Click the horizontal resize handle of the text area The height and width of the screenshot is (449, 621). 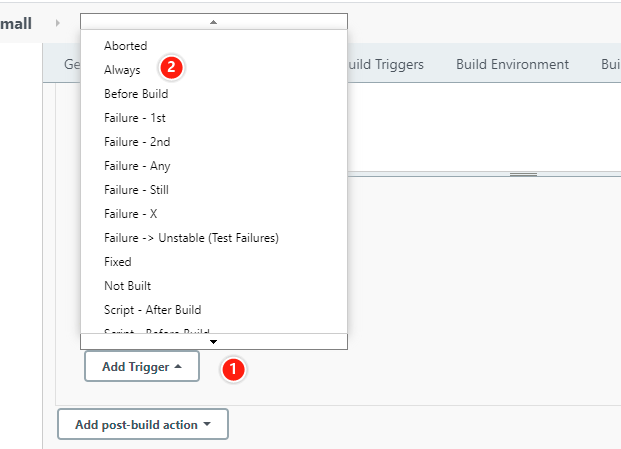524,174
